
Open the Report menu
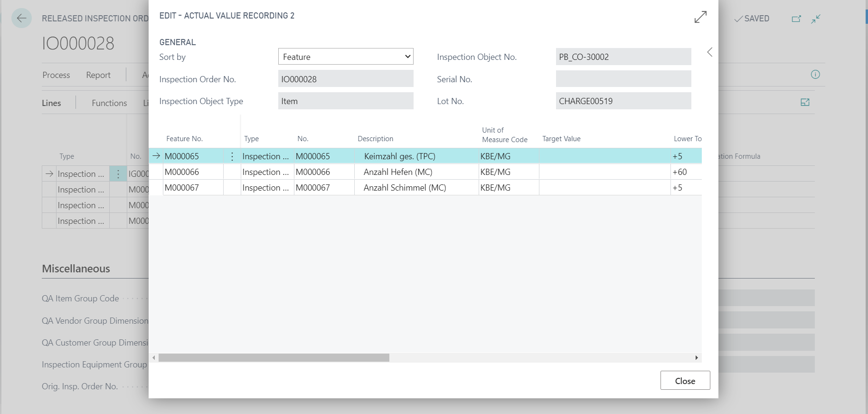coord(98,75)
